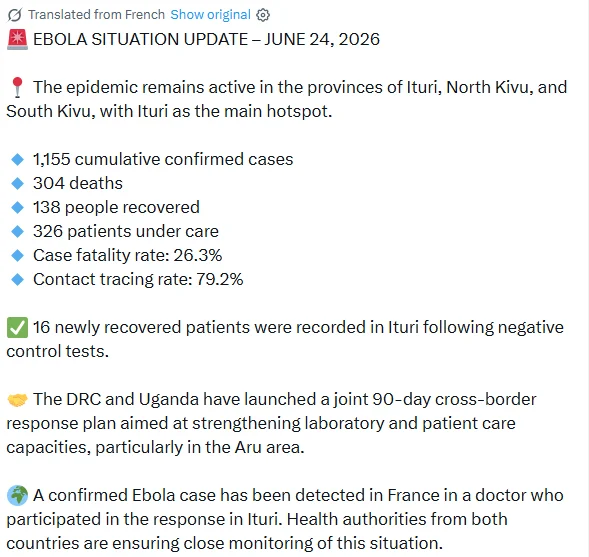The width and height of the screenshot is (589, 557).
Task: Click blue diamond beside cumulative confirmed cases
Action: [x=17, y=159]
